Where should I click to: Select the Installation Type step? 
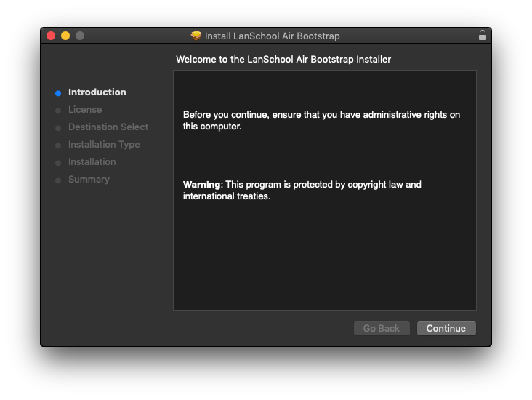point(104,144)
